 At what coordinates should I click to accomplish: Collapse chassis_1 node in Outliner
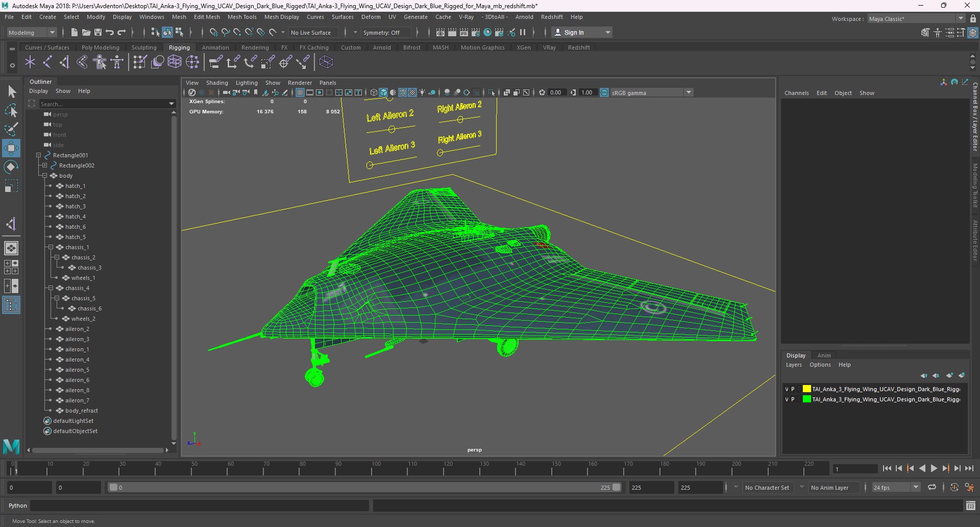(x=51, y=247)
